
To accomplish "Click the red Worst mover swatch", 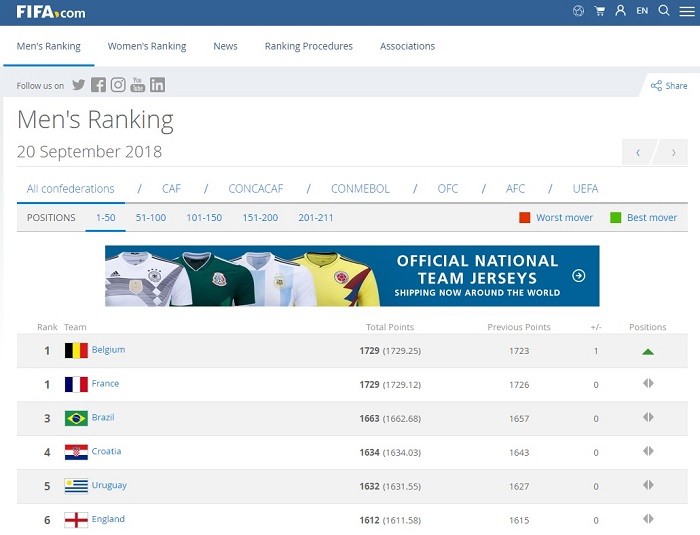I will click(525, 217).
